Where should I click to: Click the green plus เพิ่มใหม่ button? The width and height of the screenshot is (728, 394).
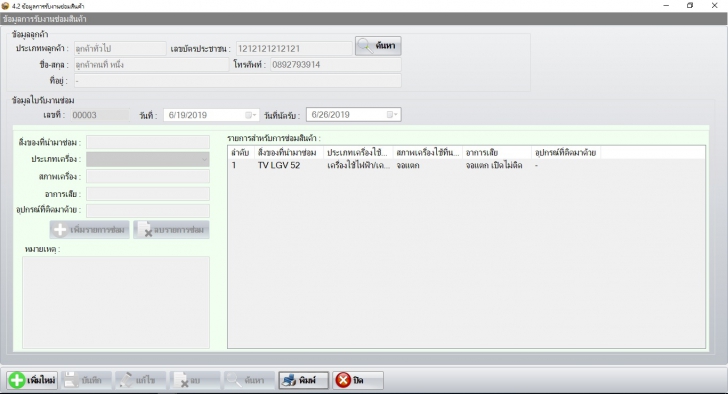click(32, 380)
